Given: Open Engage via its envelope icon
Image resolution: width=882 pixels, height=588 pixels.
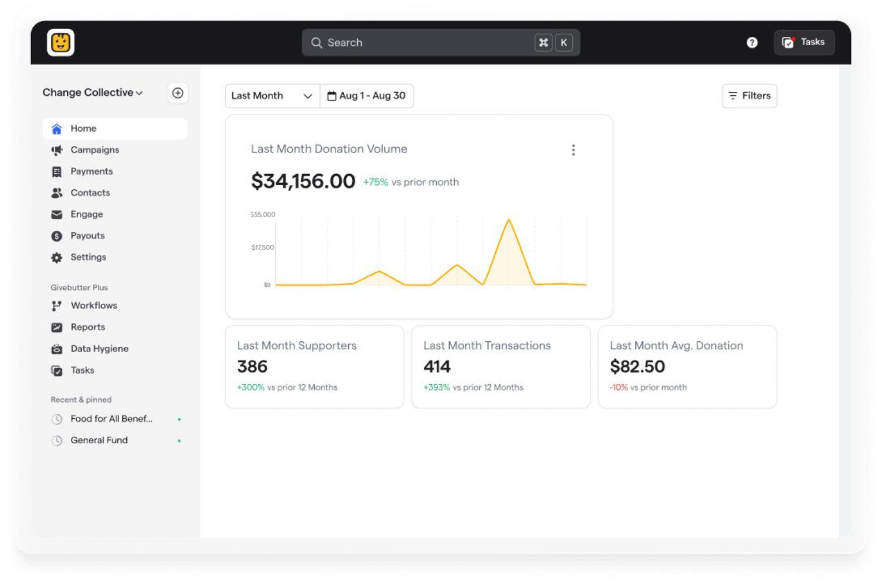Looking at the screenshot, I should (x=57, y=214).
